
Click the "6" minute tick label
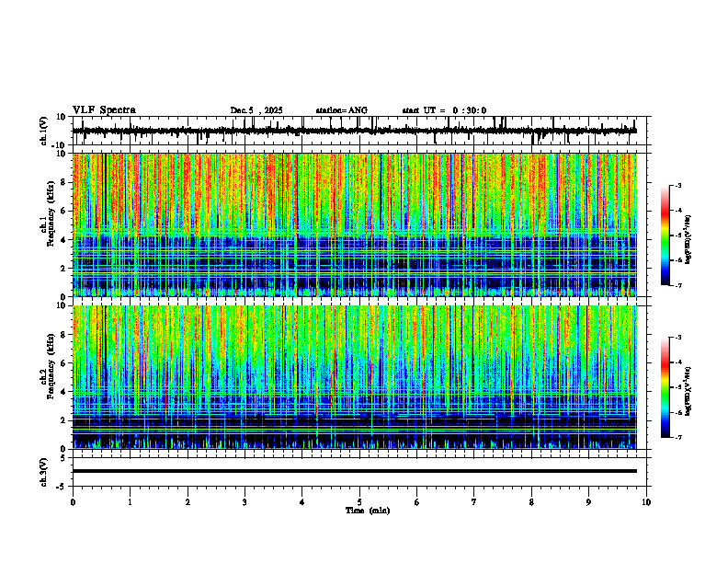click(417, 502)
